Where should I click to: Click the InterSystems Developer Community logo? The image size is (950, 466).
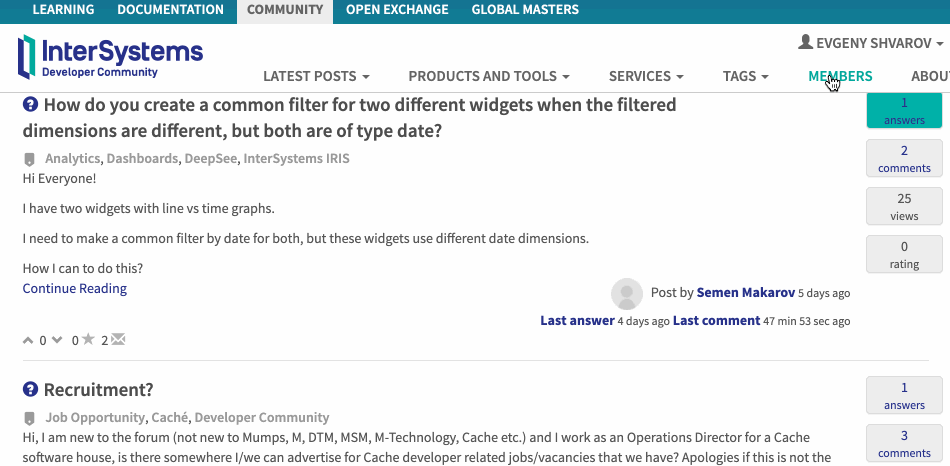pos(110,57)
